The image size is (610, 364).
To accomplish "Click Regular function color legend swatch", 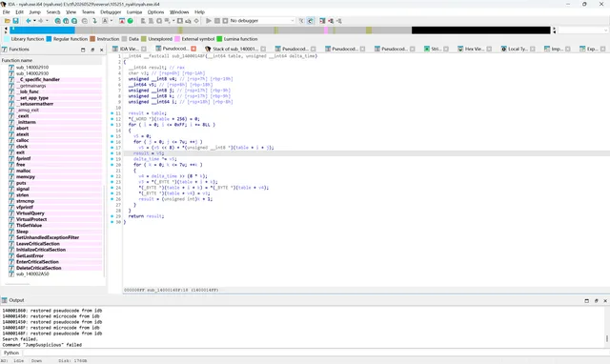I will [49, 39].
